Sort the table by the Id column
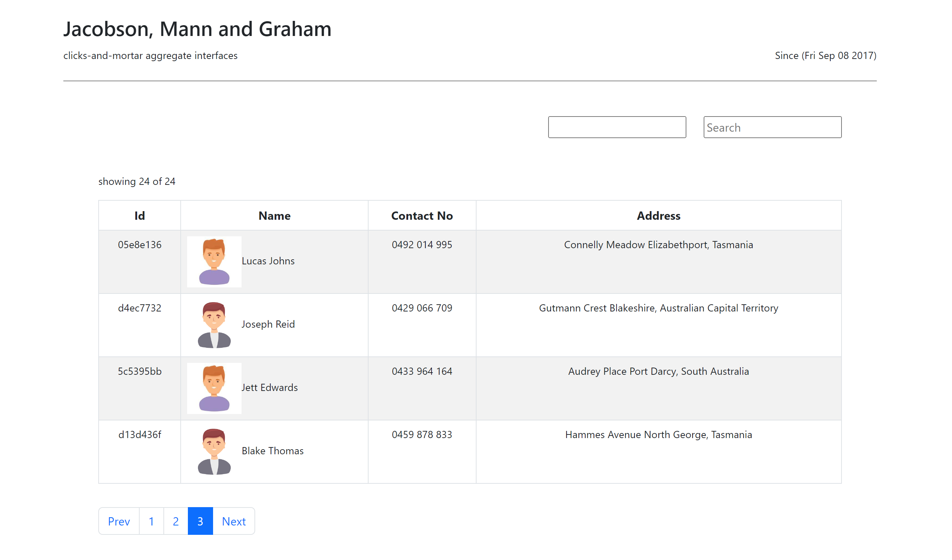The width and height of the screenshot is (952, 560). tap(139, 215)
